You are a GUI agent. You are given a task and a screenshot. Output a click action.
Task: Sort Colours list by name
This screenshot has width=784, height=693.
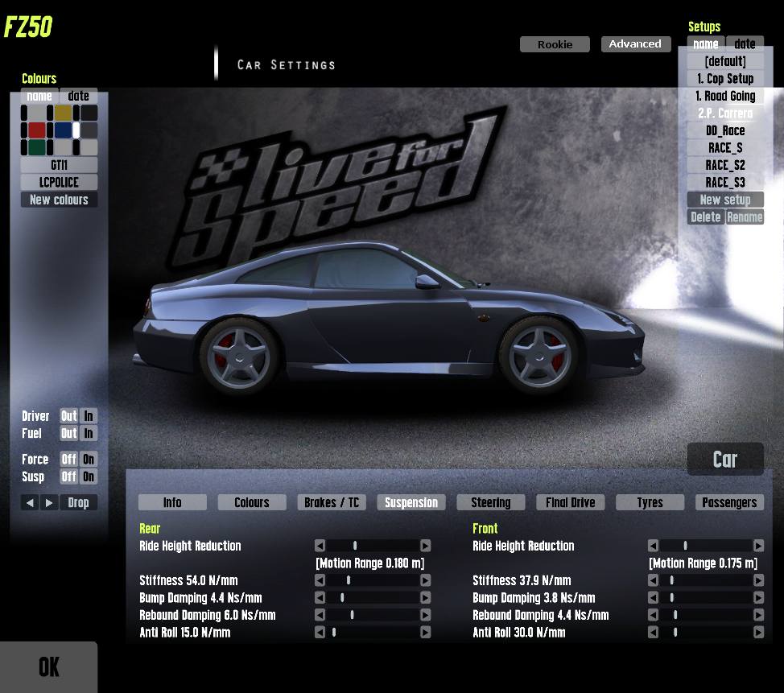coord(39,96)
